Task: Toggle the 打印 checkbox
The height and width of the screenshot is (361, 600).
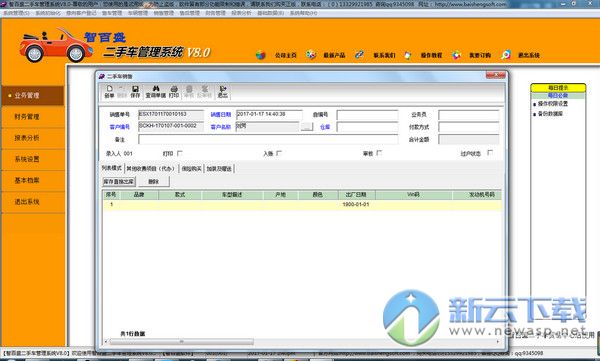Action: coord(180,153)
